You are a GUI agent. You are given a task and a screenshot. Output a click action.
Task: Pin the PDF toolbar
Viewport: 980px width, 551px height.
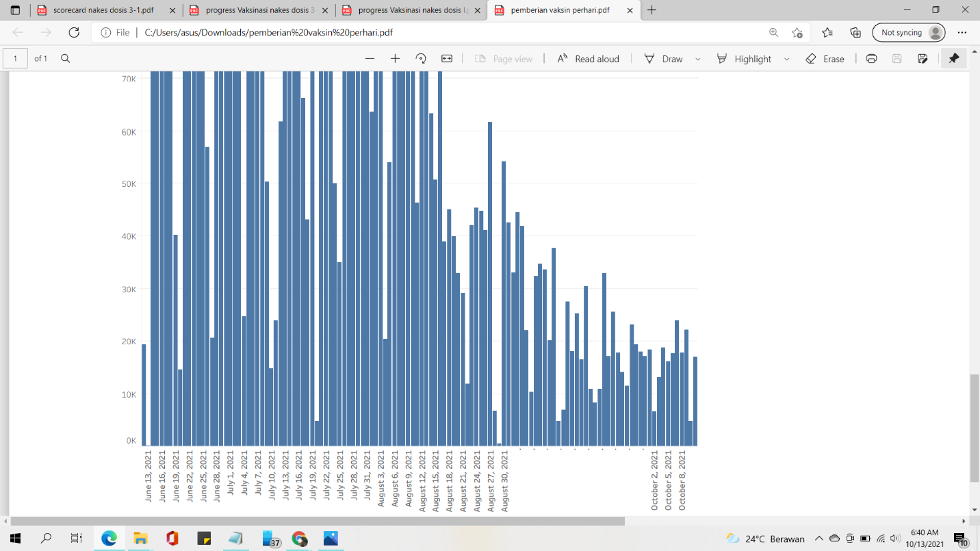[954, 59]
